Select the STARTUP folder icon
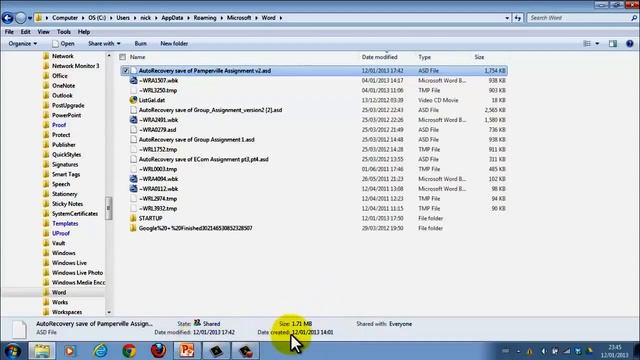 click(x=133, y=218)
